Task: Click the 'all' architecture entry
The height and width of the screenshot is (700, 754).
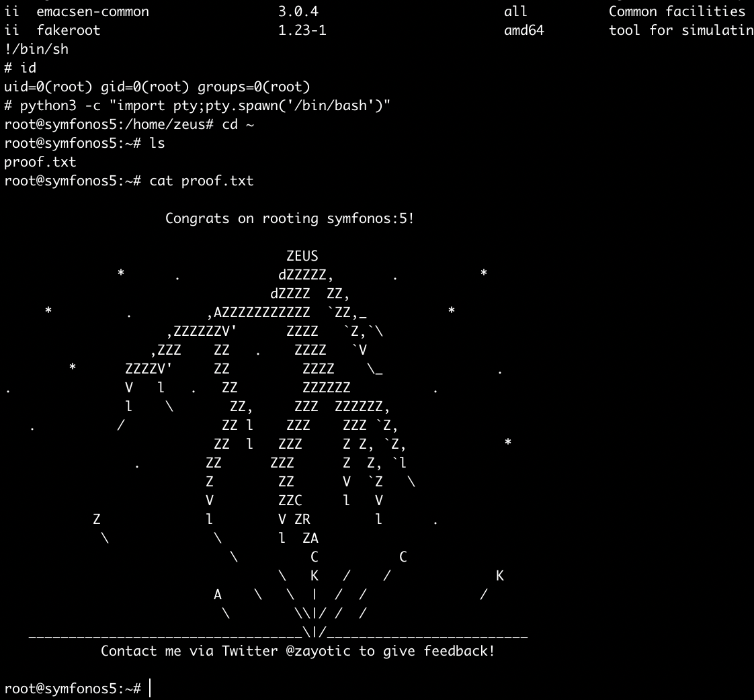Action: [x=515, y=11]
